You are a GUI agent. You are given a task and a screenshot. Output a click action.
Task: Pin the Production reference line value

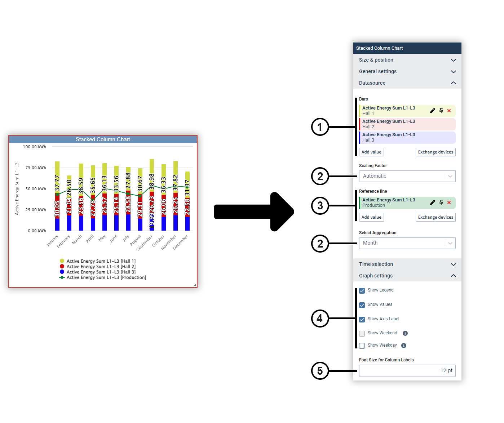coord(441,202)
